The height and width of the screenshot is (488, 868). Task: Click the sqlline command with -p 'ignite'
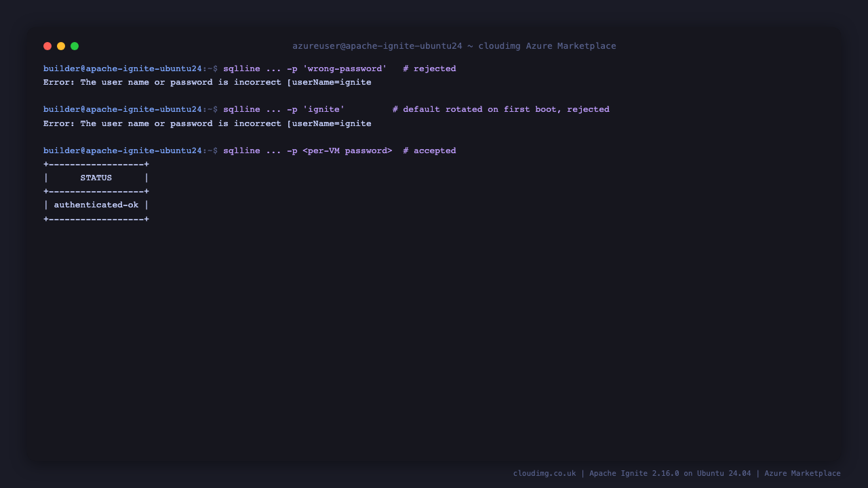pyautogui.click(x=284, y=109)
